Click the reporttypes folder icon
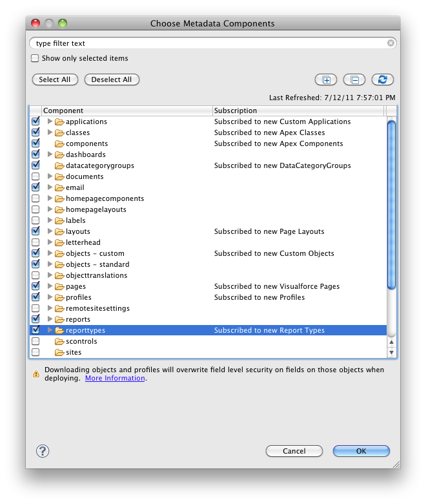 [59, 330]
